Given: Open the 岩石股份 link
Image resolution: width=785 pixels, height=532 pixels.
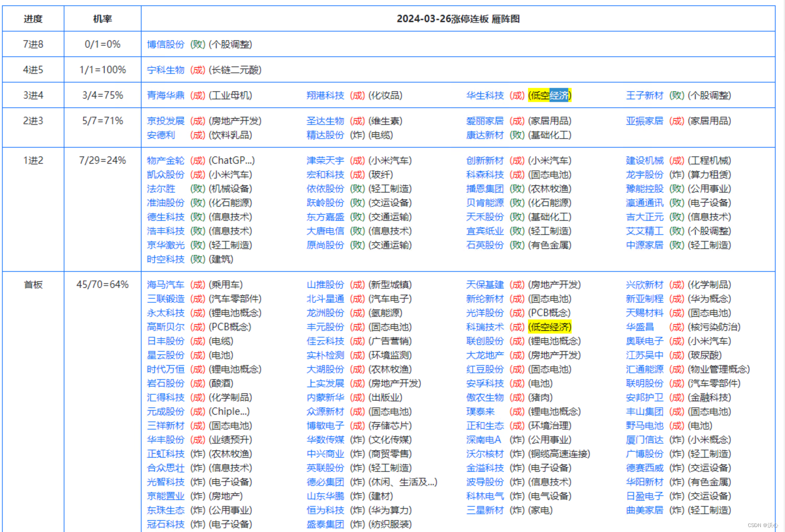Looking at the screenshot, I should click(x=165, y=383).
